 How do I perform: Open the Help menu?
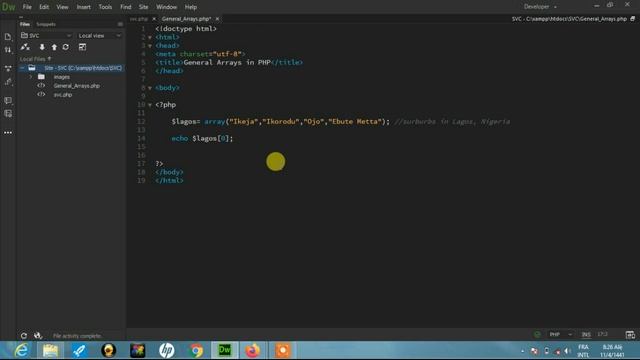(191, 7)
